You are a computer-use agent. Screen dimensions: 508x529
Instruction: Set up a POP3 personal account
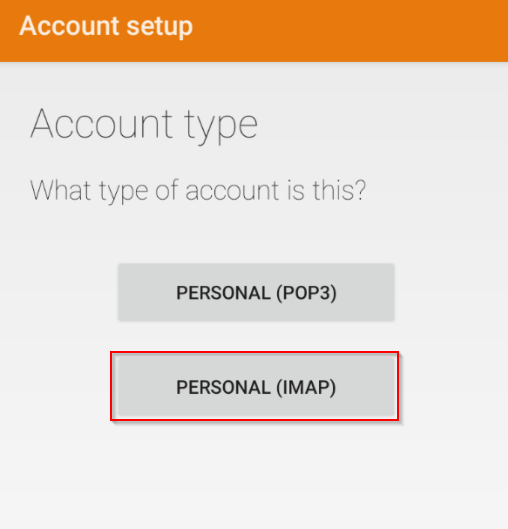[256, 292]
